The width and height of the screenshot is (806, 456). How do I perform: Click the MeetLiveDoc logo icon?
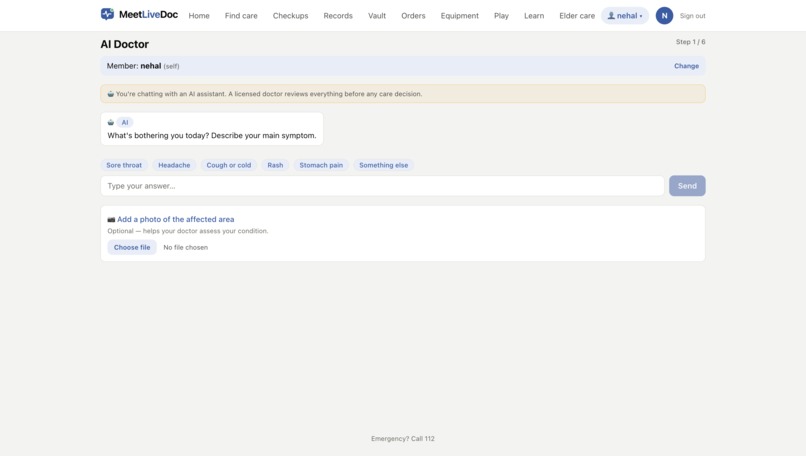[107, 14]
